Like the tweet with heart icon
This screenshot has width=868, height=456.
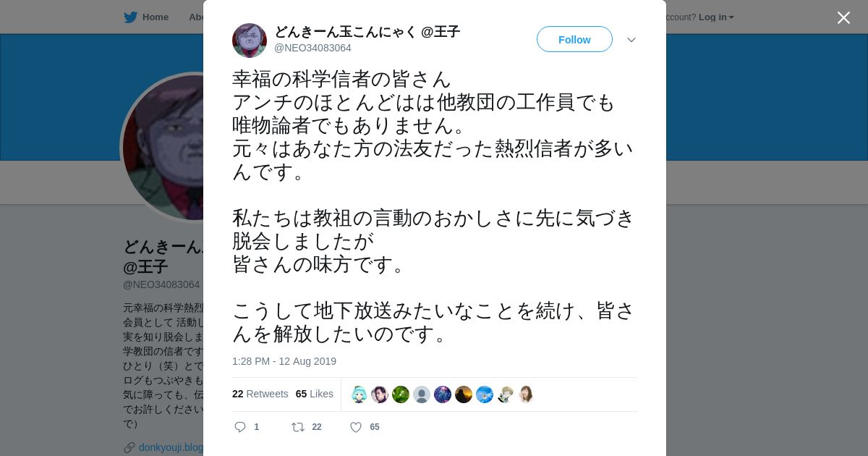[356, 427]
